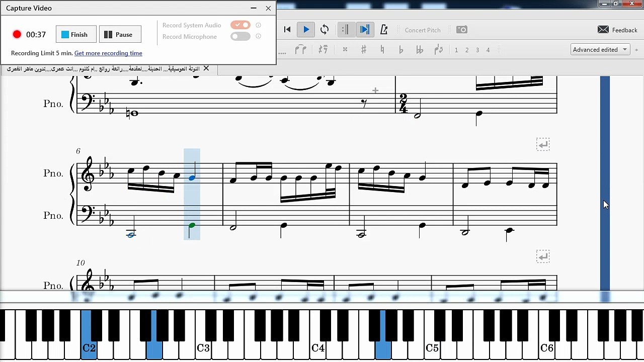The height and width of the screenshot is (362, 644).
Task: Toggle Record Microphone switch
Action: (x=240, y=36)
